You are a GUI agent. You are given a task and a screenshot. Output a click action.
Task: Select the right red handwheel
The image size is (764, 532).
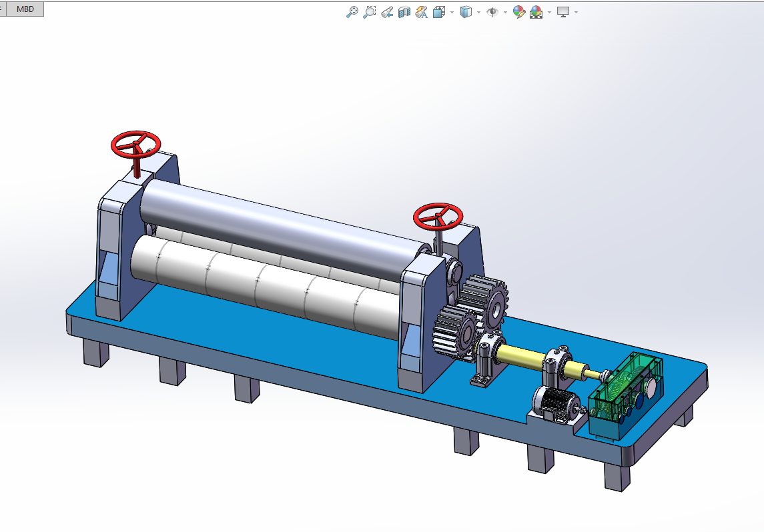(438, 217)
